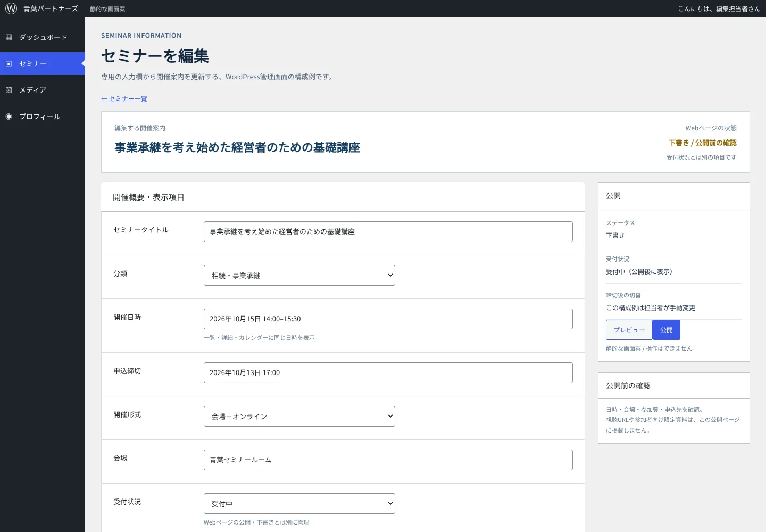Click the 事業承継を考え始めた経営者のための基礎講座 heading
The width and height of the screenshot is (766, 532).
(x=237, y=147)
